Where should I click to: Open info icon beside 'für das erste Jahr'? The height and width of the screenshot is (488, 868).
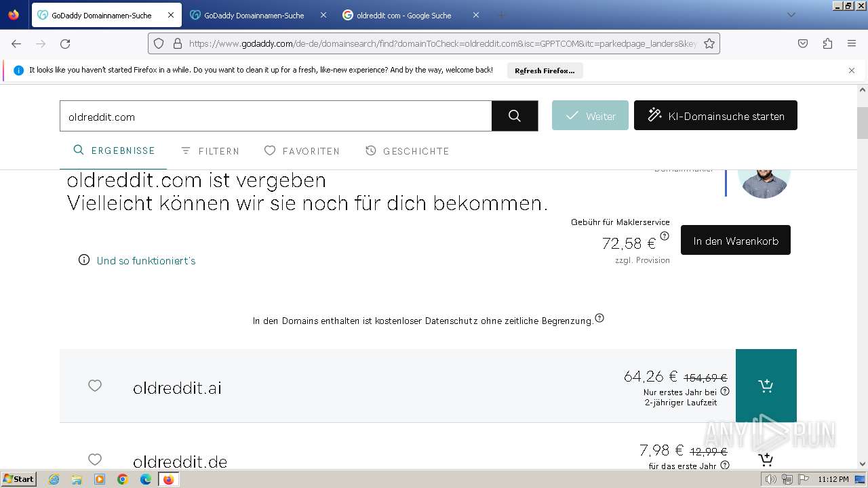pyautogui.click(x=725, y=465)
